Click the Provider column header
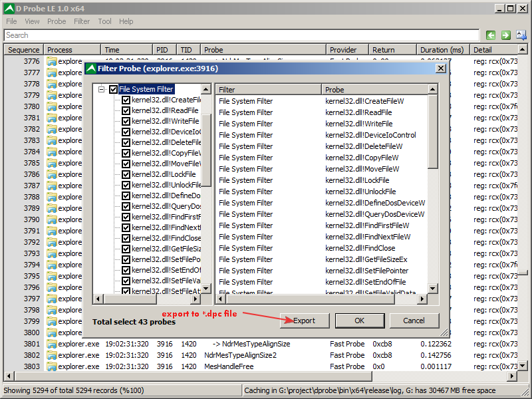The height and width of the screenshot is (399, 532). 347,50
